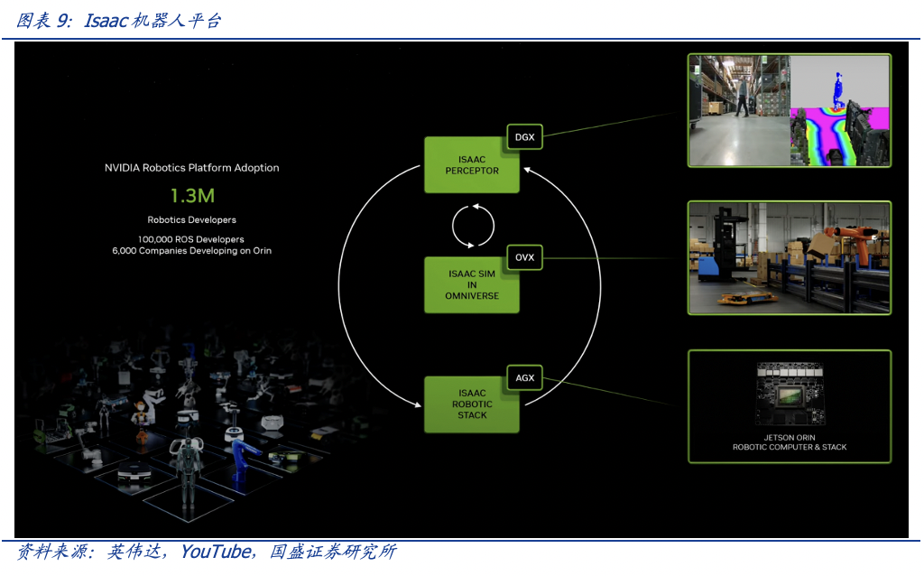The image size is (924, 576).
Task: Click the ISAAC SIM IN OMNIVERSE box
Action: pos(471,284)
